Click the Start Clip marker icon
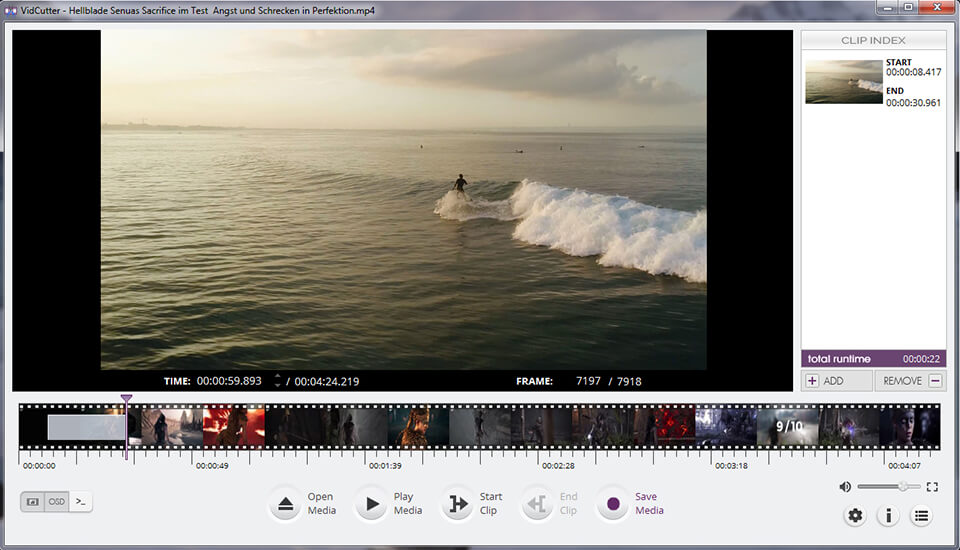The width and height of the screenshot is (960, 550). coord(458,504)
